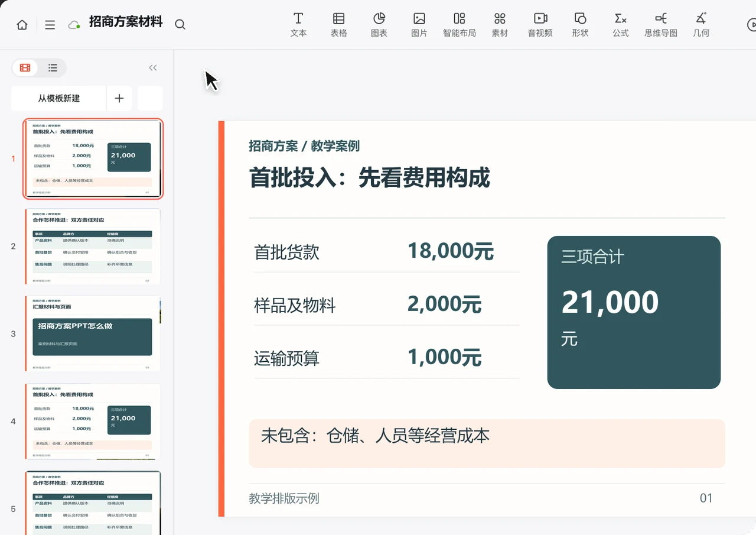756x535 pixels.
Task: Open slide 2 thumbnail
Action: [x=93, y=246]
